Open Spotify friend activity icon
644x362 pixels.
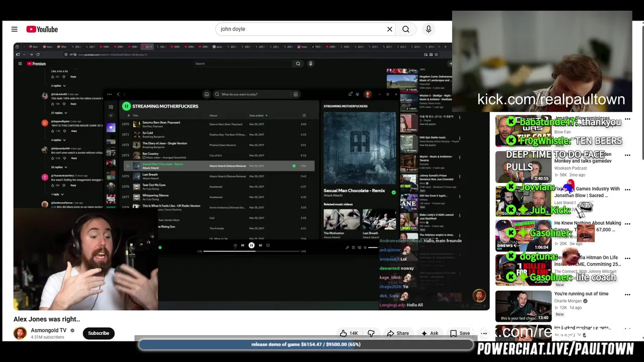click(357, 94)
